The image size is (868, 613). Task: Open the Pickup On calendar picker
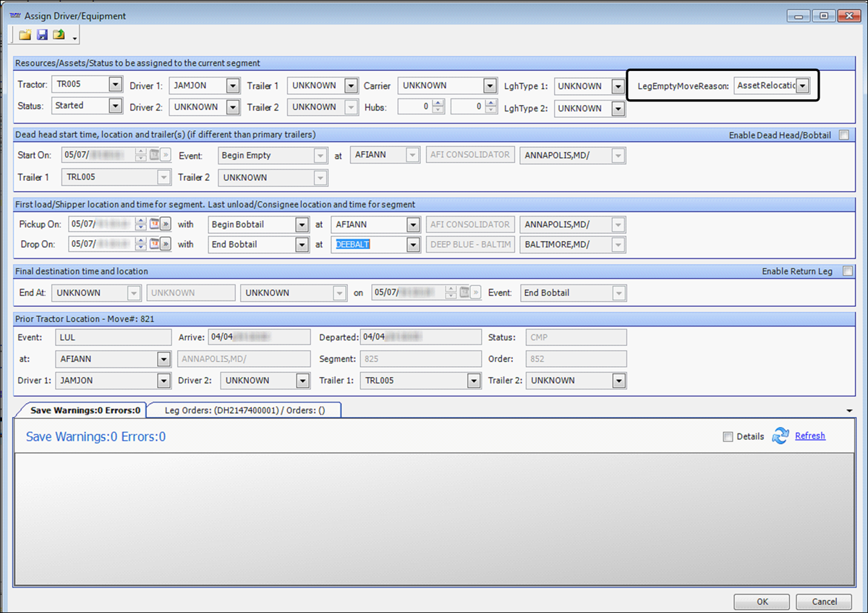(154, 224)
